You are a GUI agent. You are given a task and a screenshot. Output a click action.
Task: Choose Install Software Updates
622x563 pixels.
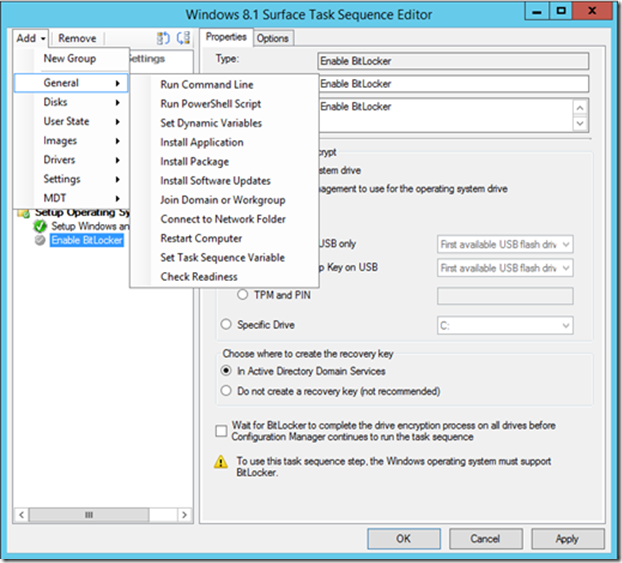[x=224, y=181]
